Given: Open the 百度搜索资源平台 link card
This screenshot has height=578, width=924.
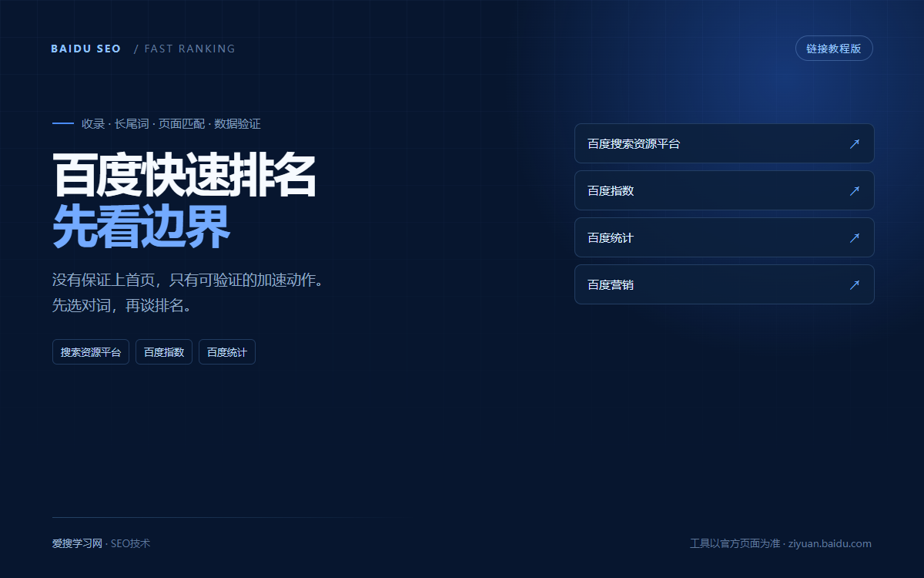Looking at the screenshot, I should coord(725,143).
